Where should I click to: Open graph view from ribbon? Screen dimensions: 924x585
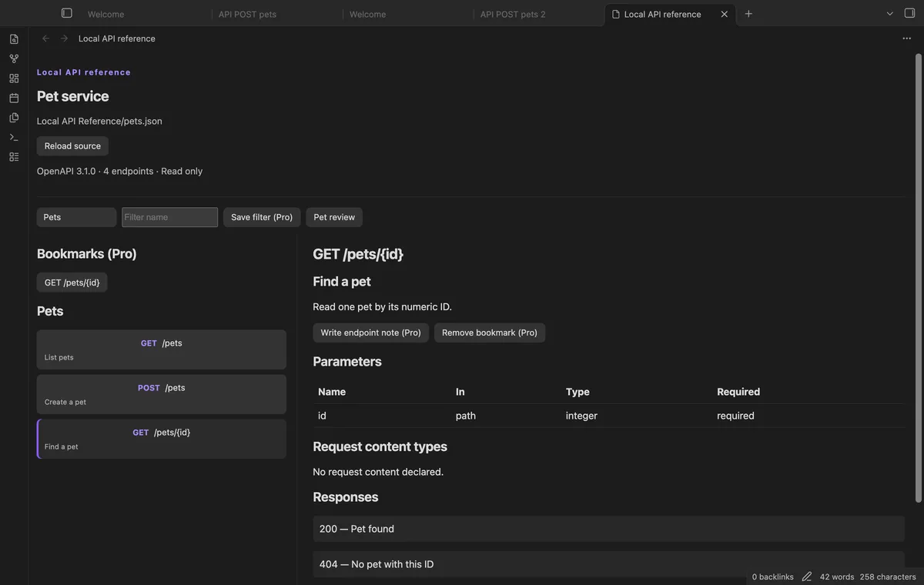click(x=14, y=58)
